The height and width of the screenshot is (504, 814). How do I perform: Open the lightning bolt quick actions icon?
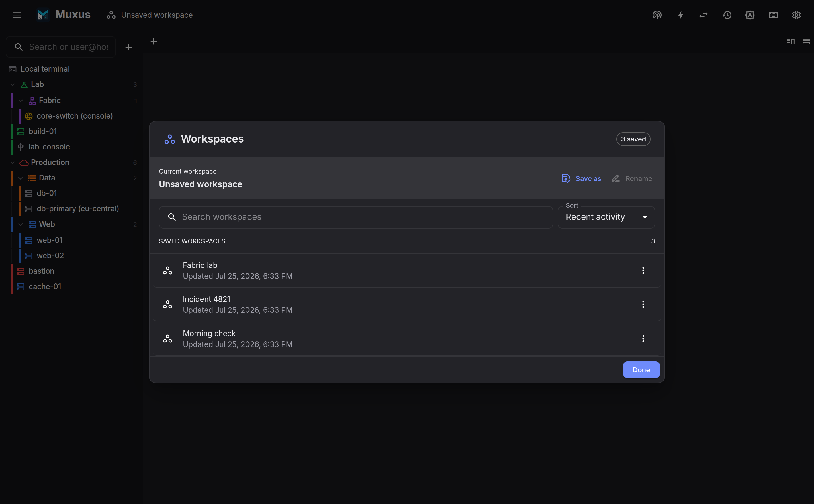click(x=680, y=15)
